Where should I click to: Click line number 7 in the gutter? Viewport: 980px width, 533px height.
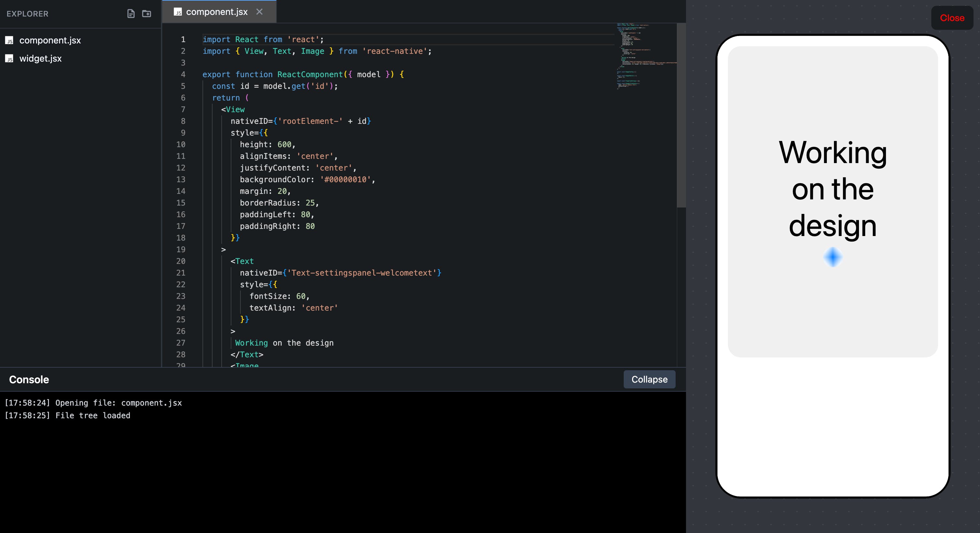click(183, 110)
